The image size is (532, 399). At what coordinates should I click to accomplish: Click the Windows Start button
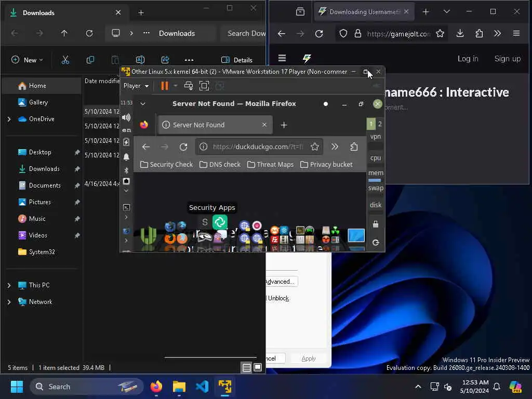17,387
